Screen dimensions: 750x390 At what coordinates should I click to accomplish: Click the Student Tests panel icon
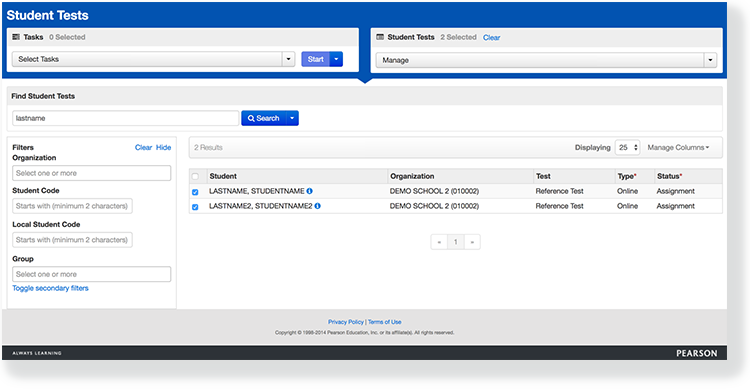[x=380, y=37]
